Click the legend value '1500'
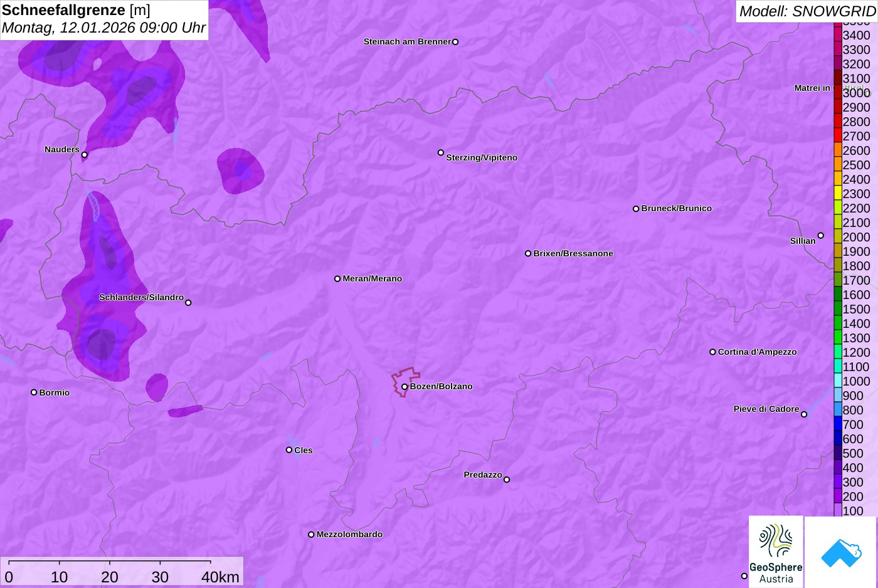The width and height of the screenshot is (878, 588). click(x=856, y=309)
